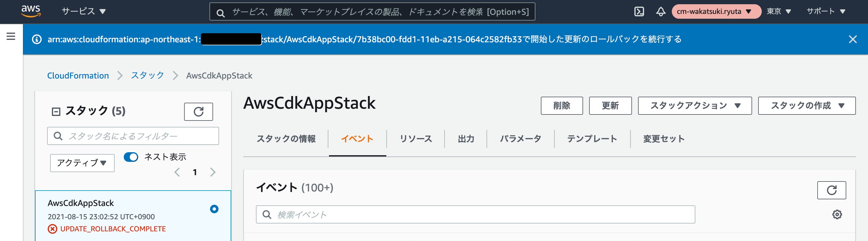This screenshot has height=241, width=868.
Task: Expand the スタックアクション dropdown
Action: click(x=694, y=106)
